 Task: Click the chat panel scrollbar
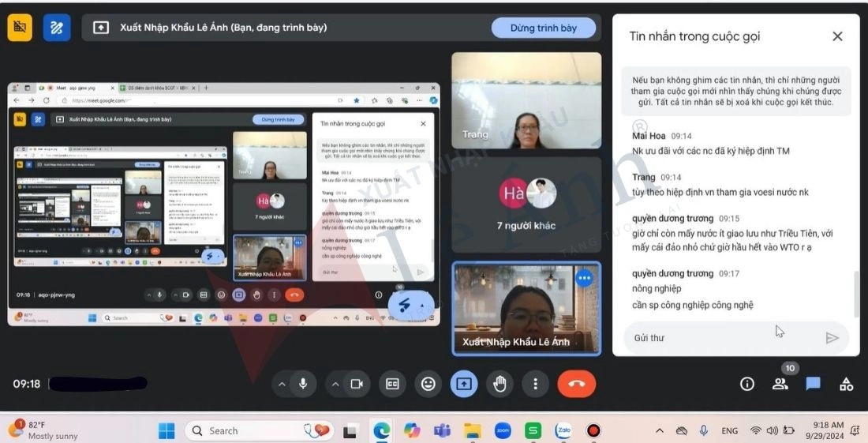point(855,292)
